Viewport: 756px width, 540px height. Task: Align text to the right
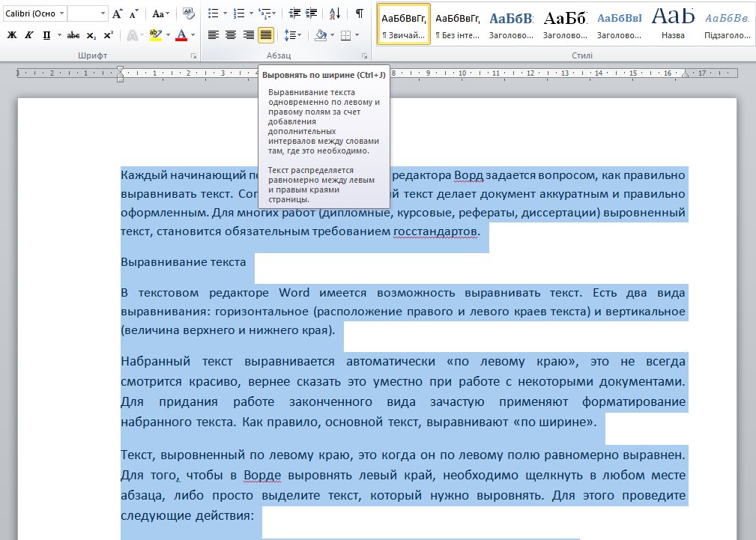coord(248,35)
